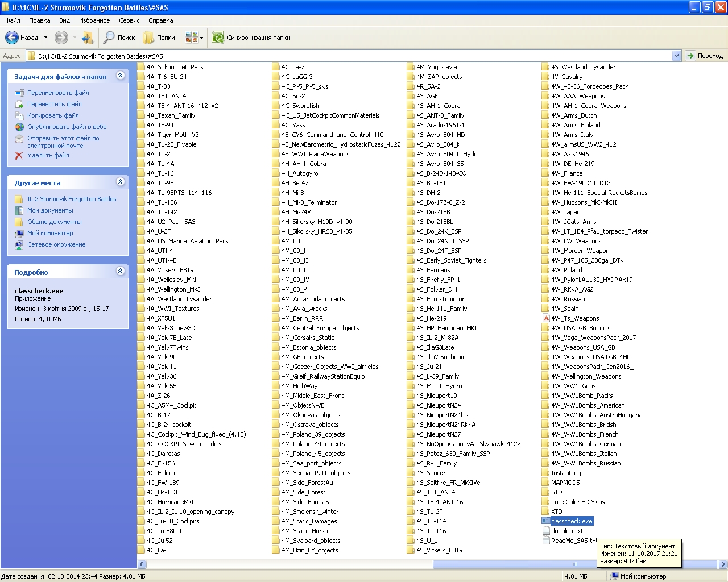Click the Мои документы folder icon

[19, 210]
